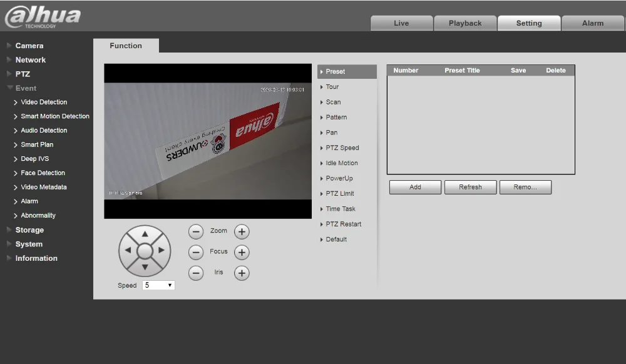Switch to the Playback tab
Viewport: 626px width, 364px height.
(x=465, y=23)
